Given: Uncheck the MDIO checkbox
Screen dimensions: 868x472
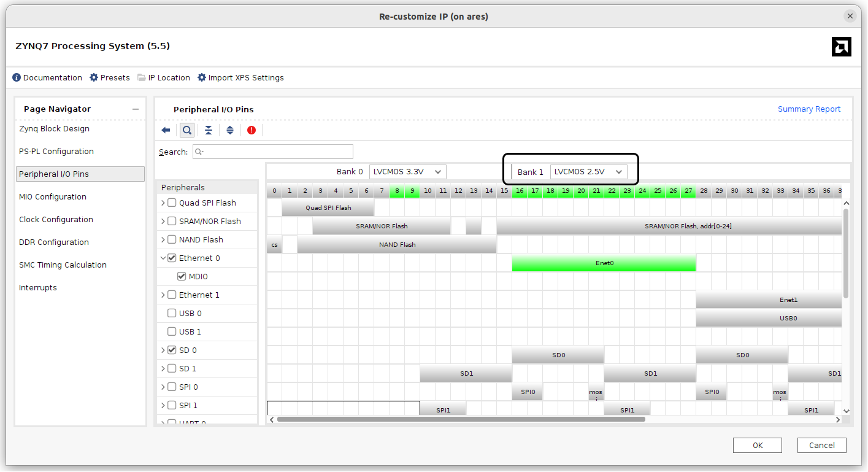Looking at the screenshot, I should click(182, 276).
